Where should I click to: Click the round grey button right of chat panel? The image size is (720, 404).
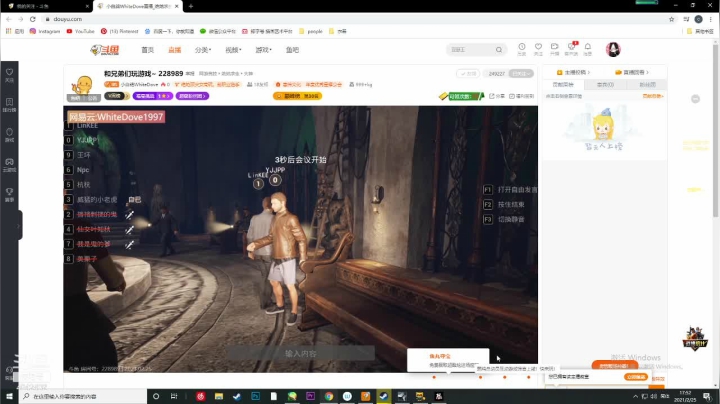[696, 99]
